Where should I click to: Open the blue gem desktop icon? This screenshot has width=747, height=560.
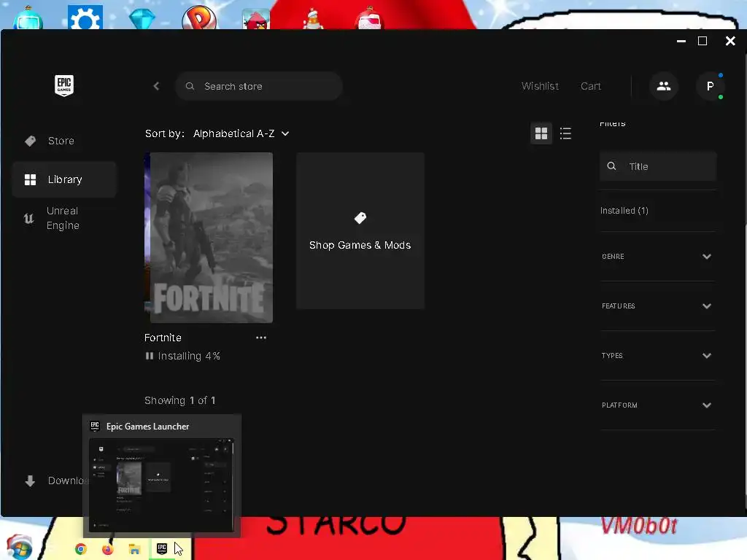pos(142,19)
